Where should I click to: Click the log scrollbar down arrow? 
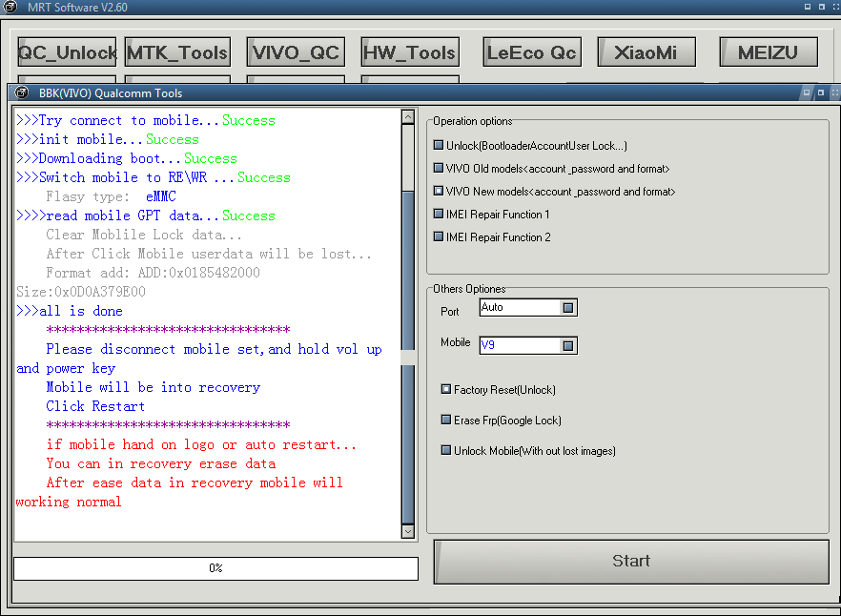(x=408, y=531)
